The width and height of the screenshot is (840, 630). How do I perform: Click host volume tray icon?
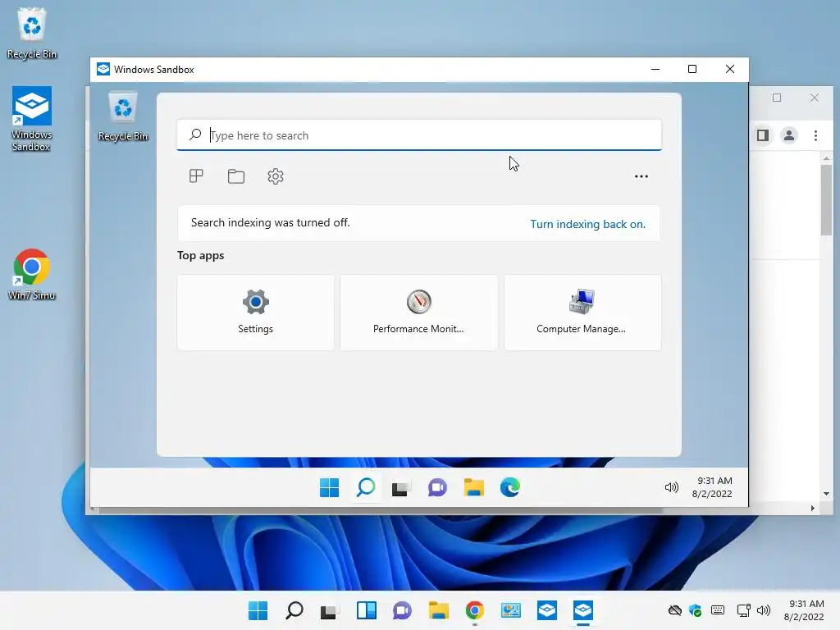coord(764,610)
